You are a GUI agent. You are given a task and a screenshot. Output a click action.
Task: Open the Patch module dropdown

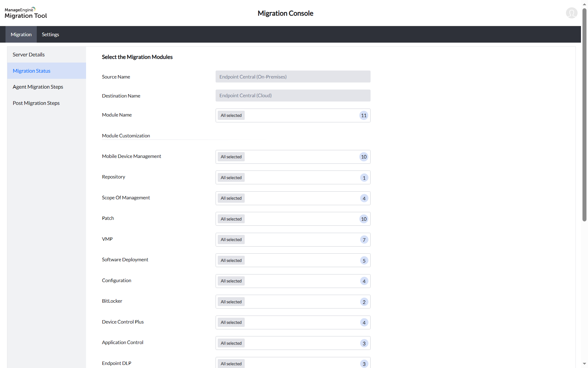(293, 219)
